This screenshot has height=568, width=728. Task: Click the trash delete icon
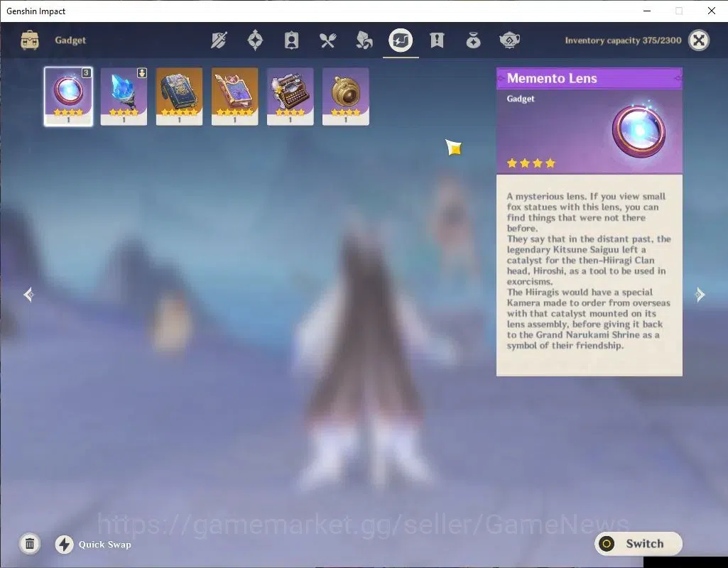point(30,544)
